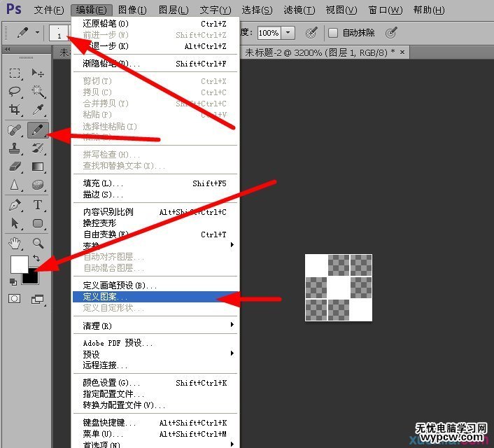Image resolution: width=494 pixels, height=448 pixels.
Task: Toggle Quick Mask mode
Action: (14, 299)
